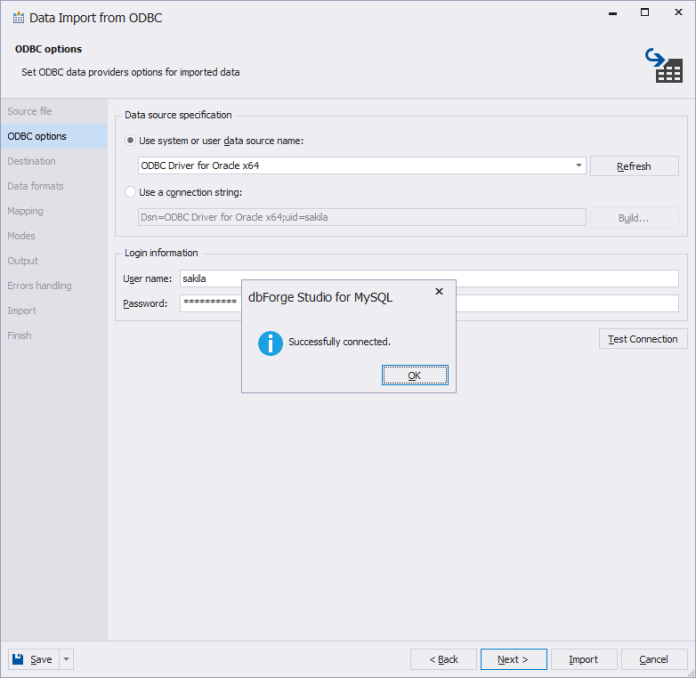Maximize the Data Import window
The width and height of the screenshot is (696, 678).
coord(645,12)
